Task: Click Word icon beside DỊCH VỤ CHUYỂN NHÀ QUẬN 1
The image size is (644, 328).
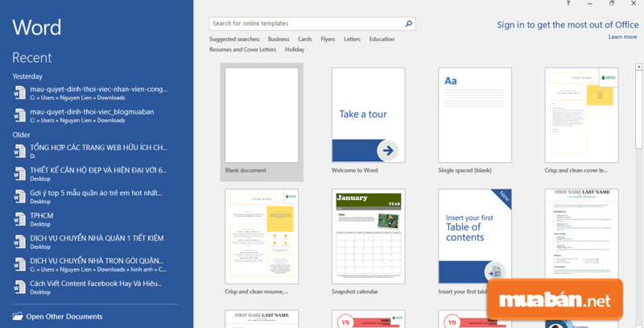Action: (19, 241)
